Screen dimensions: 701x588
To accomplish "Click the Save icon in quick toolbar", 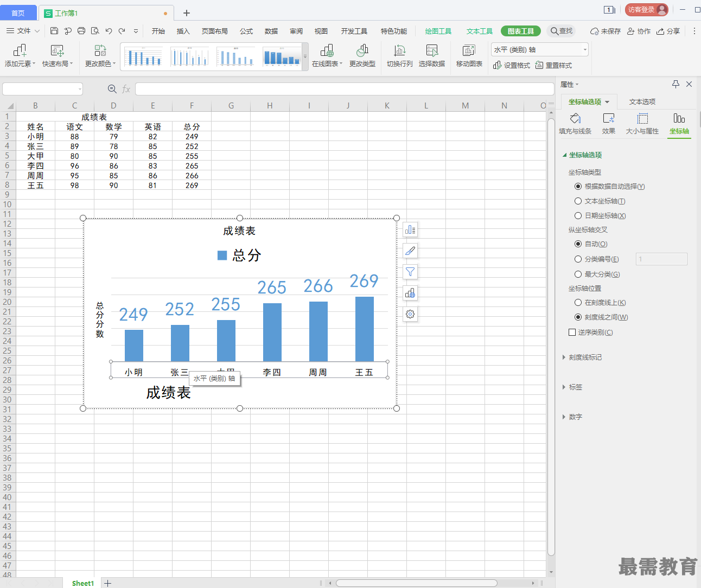I will tap(54, 31).
